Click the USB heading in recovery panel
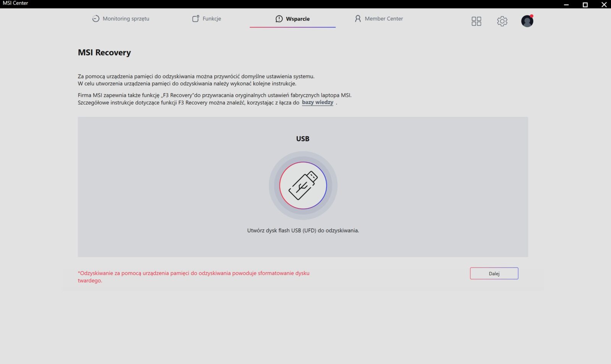611x364 pixels. click(x=302, y=139)
